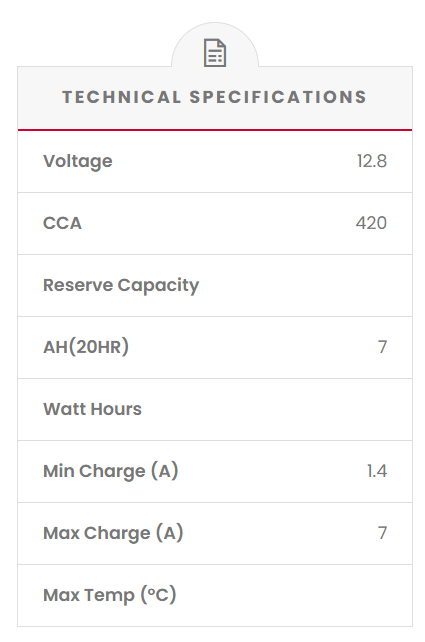The image size is (425, 642).
Task: Click the document icon above the table
Action: pos(215,53)
